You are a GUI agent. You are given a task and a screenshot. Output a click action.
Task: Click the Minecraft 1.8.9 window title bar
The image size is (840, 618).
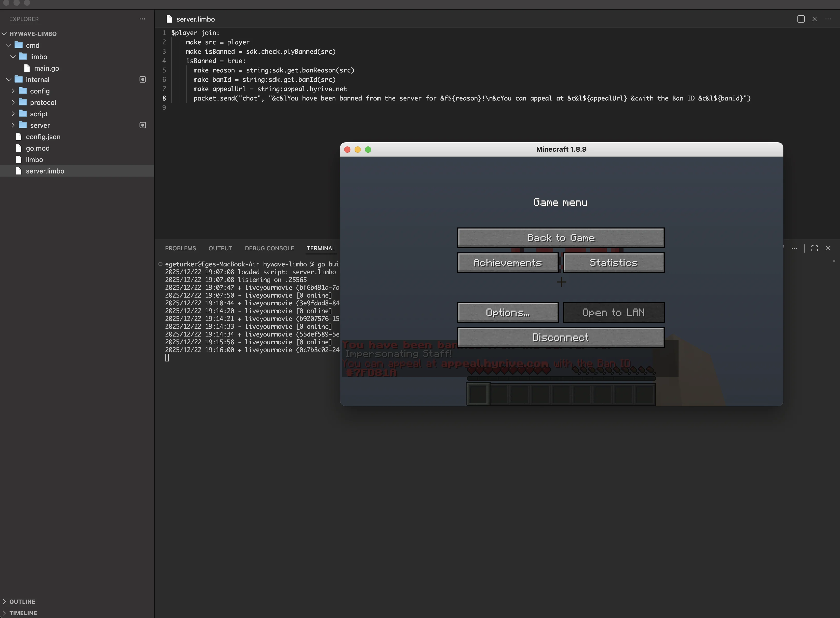561,149
